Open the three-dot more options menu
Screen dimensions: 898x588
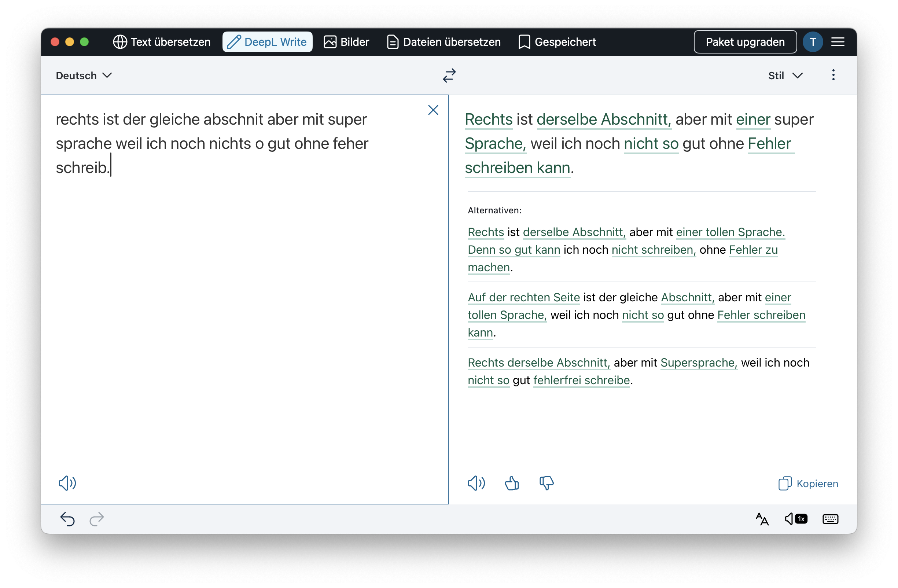point(833,75)
